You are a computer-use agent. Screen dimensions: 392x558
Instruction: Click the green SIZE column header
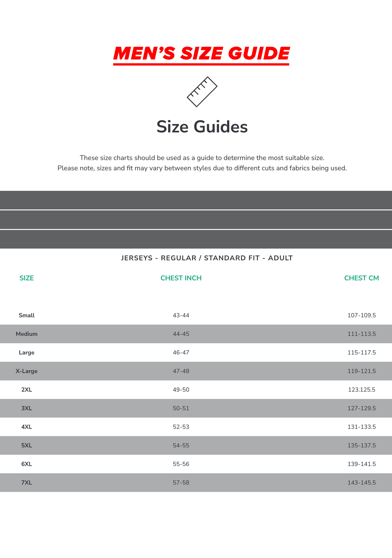(x=27, y=278)
